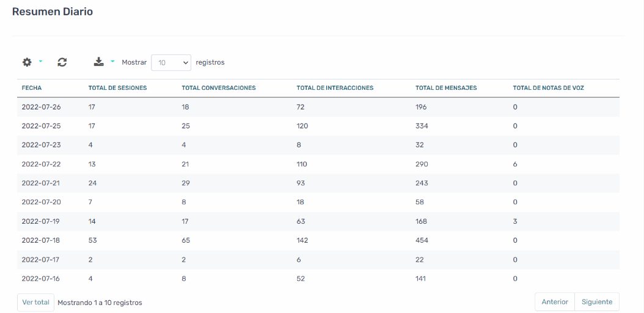This screenshot has height=313, width=644.
Task: Sort by TOTAL DE INTERACCIONES column
Action: [x=335, y=88]
